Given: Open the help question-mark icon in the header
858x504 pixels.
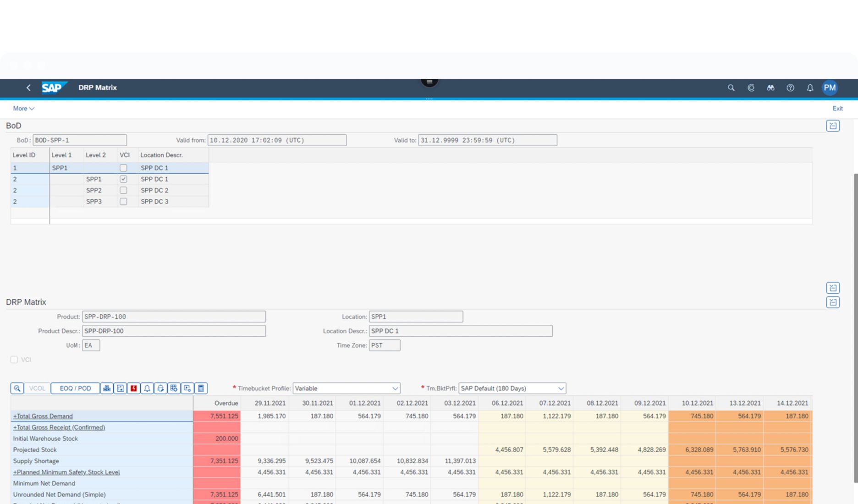Looking at the screenshot, I should click(790, 88).
